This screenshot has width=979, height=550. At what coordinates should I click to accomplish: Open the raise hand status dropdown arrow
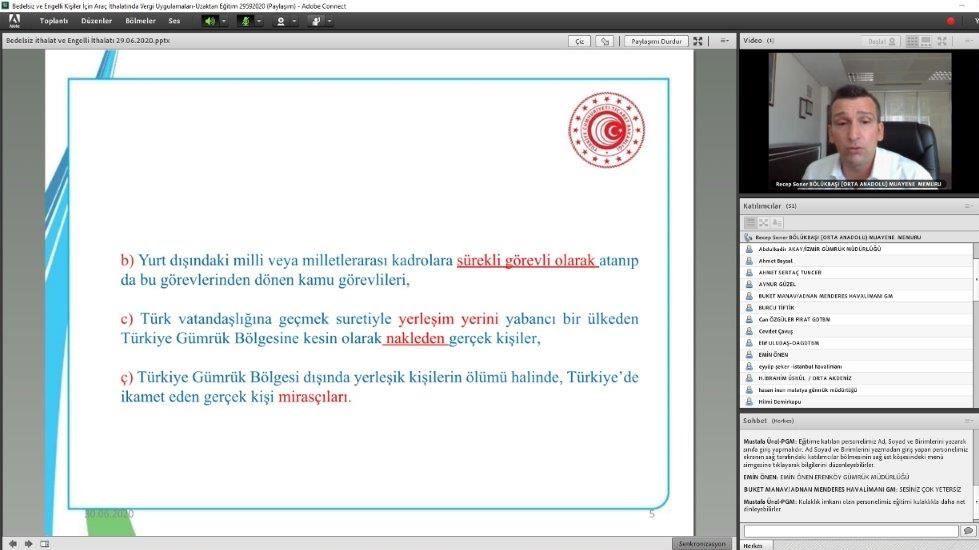tap(329, 20)
